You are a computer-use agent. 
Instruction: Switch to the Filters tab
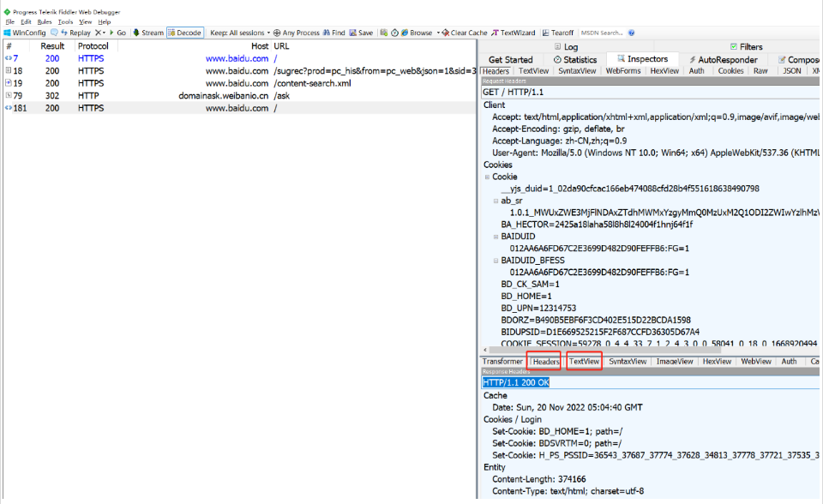point(746,47)
